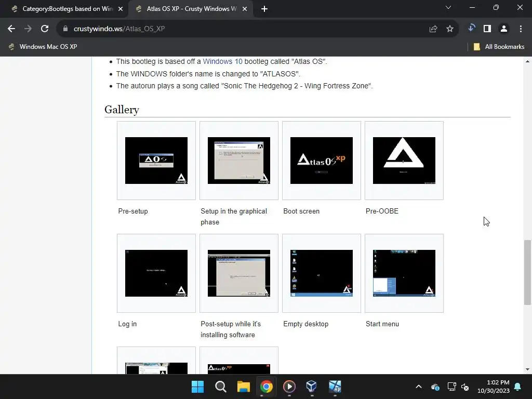The height and width of the screenshot is (399, 532).
Task: Click the 'Pre-setup' caption
Action: (133, 211)
